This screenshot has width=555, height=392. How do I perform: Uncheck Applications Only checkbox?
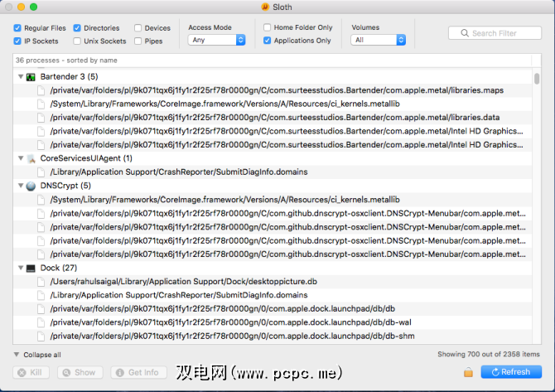268,41
